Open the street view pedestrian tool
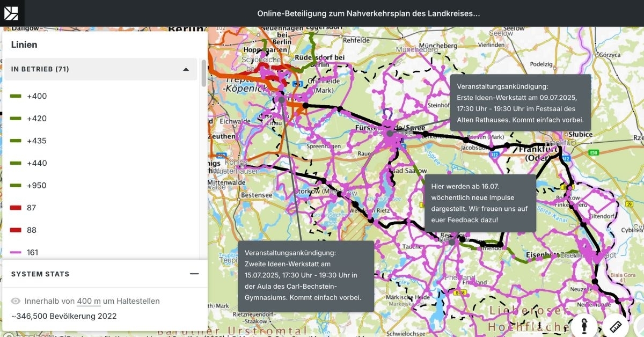Viewport: 644px width, 337px height. tap(585, 325)
